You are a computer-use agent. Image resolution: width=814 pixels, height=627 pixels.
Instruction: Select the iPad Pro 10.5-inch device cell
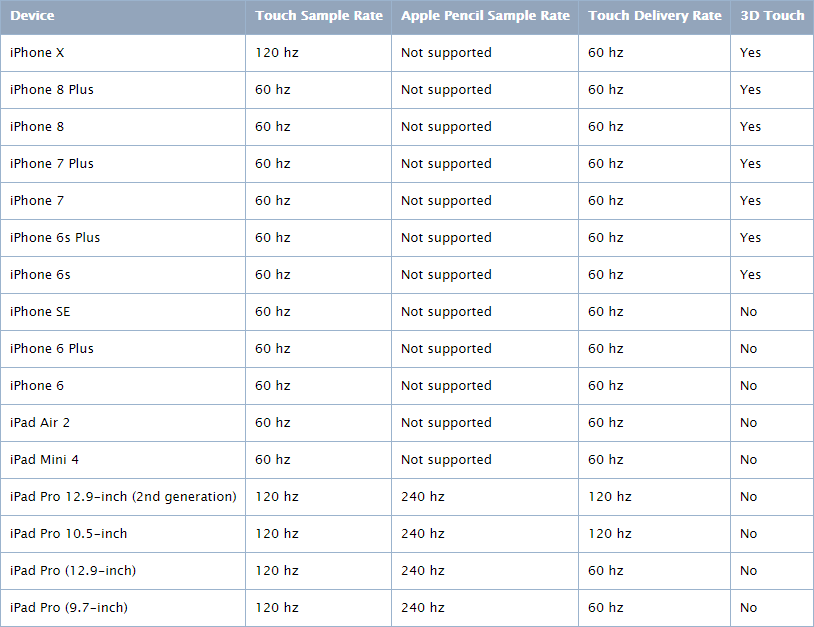69,534
